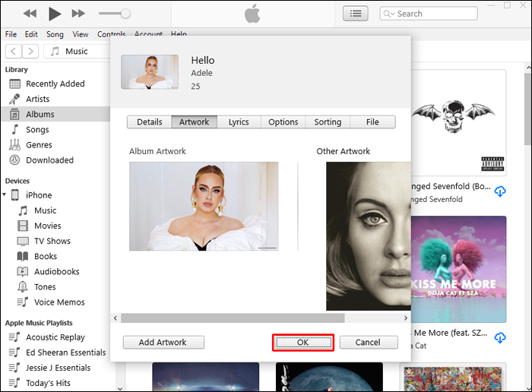Select the Albums icon in Library
532x392 pixels.
point(14,114)
